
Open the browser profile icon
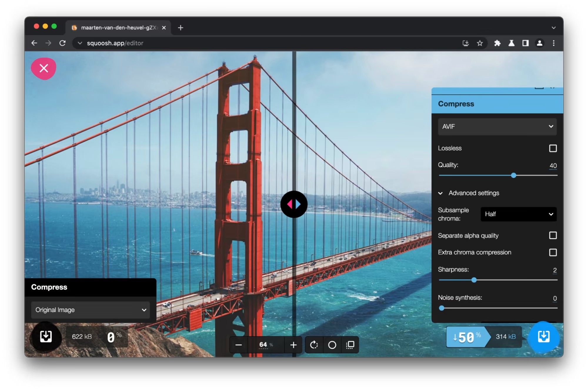click(x=539, y=43)
